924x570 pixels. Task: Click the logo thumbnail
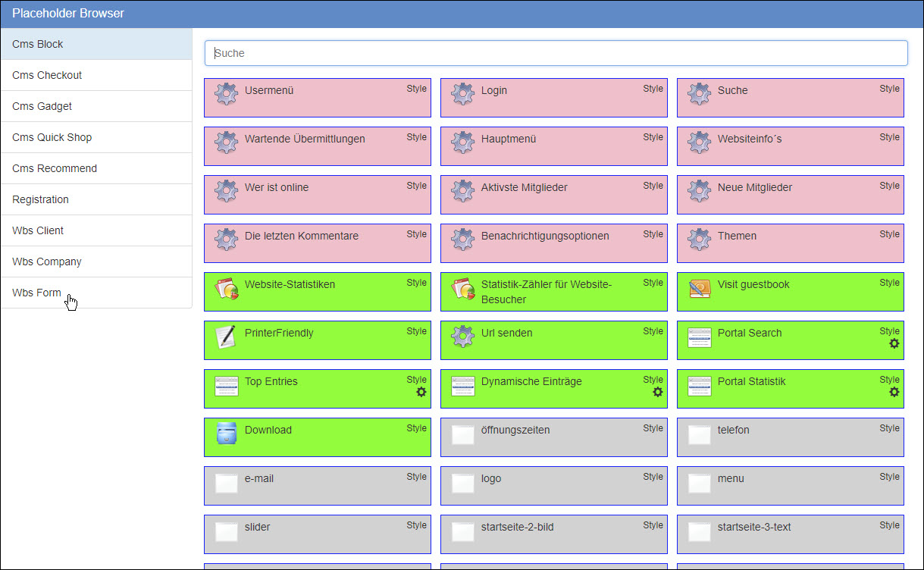pyautogui.click(x=462, y=483)
